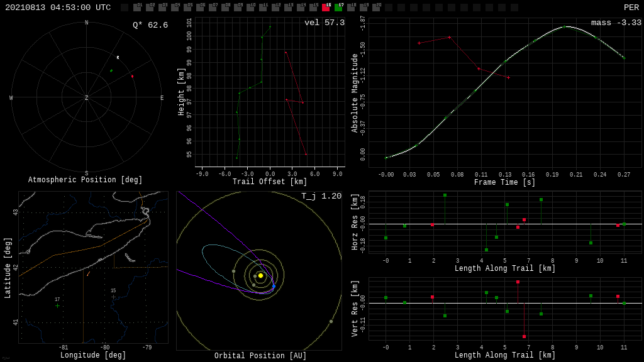This screenshot has height=362, width=644.
Task: Click the Longitude [deg] axis label
Action: [93, 355]
